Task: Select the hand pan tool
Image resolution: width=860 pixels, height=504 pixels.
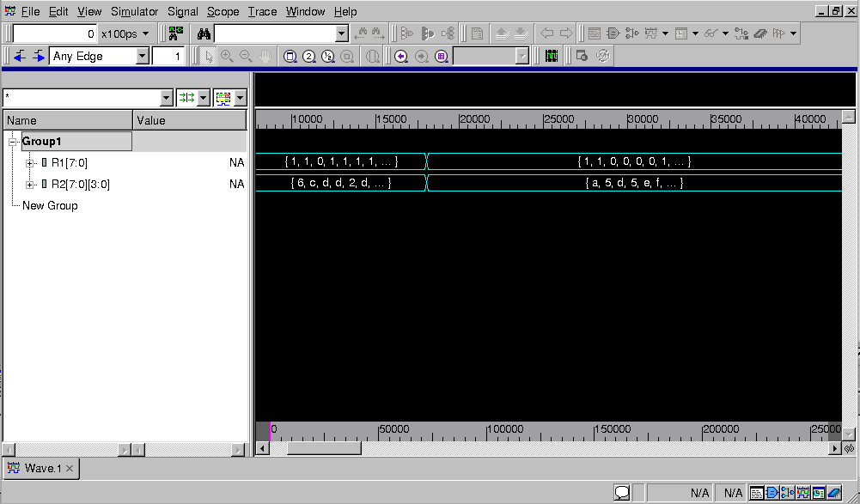Action: 265,56
